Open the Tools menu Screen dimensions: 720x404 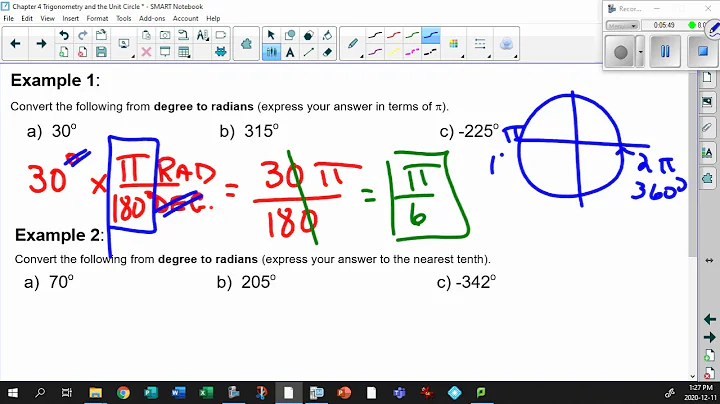124,18
